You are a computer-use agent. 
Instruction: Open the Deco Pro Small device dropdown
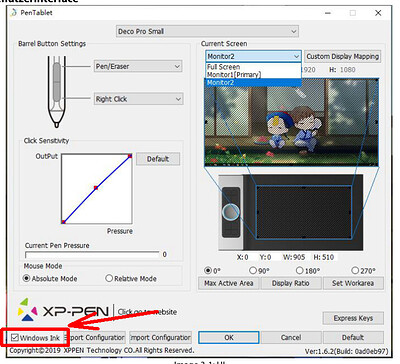click(x=207, y=31)
